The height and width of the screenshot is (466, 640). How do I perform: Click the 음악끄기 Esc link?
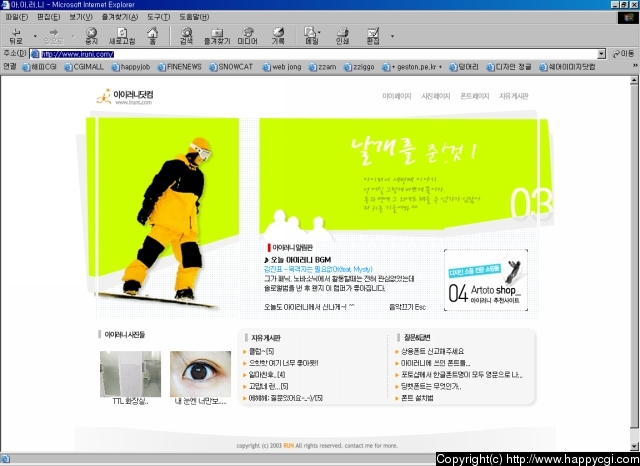pos(407,307)
